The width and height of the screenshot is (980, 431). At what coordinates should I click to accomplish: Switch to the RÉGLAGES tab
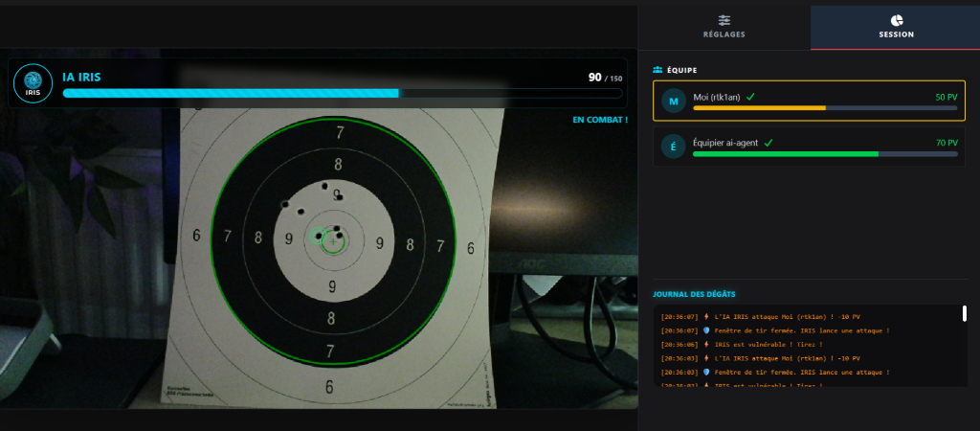(724, 28)
